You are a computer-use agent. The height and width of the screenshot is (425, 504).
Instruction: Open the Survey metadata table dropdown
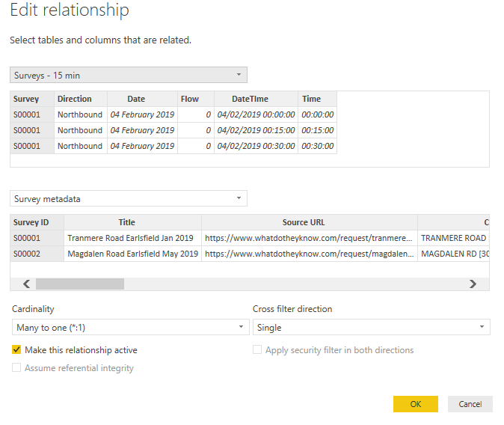pos(129,198)
